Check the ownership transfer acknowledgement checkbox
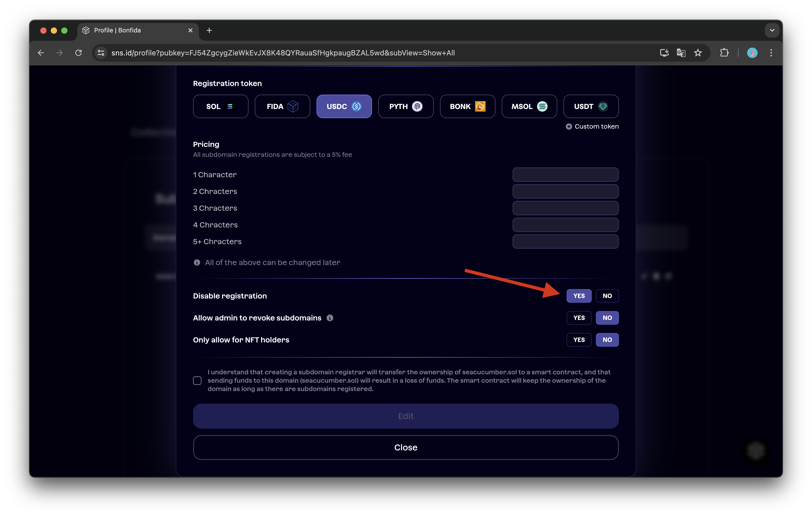The image size is (812, 516). click(197, 381)
